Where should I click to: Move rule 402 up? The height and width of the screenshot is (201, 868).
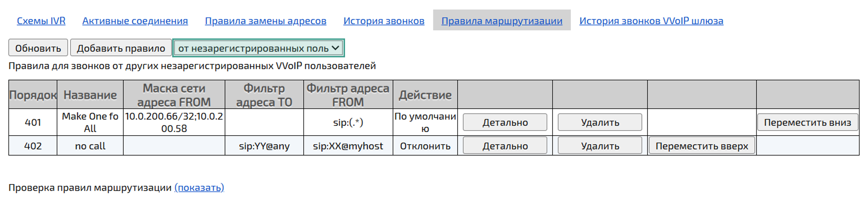click(x=701, y=146)
